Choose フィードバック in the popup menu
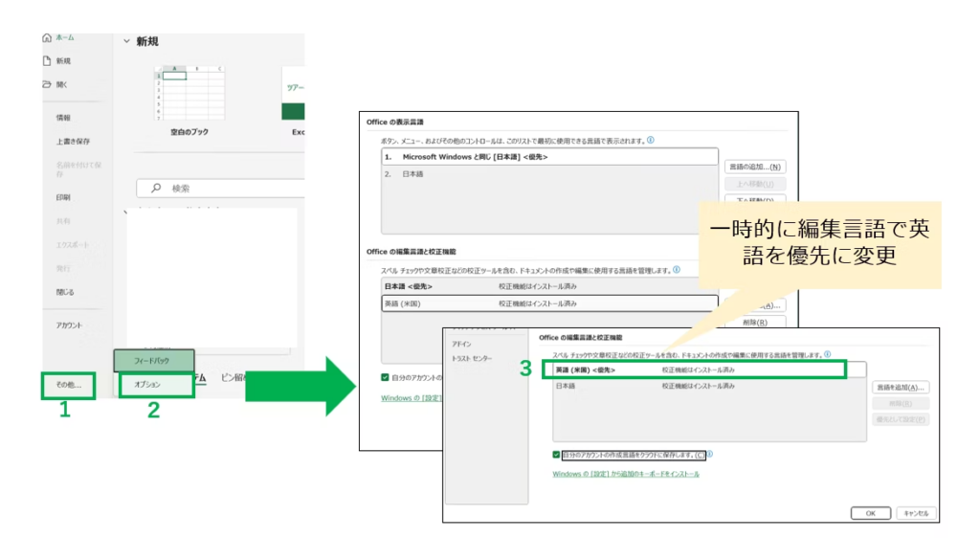 [152, 361]
